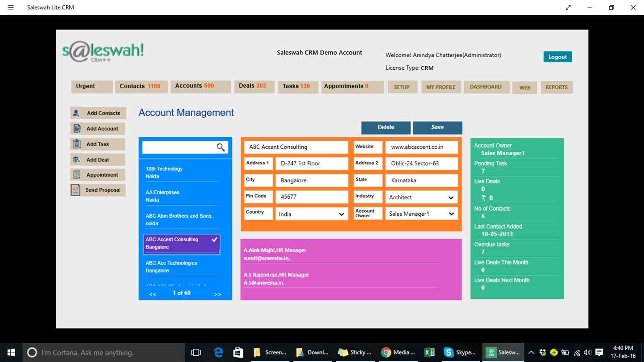The width and height of the screenshot is (644, 362).
Task: Click the City field Bangalore
Action: coord(312,181)
